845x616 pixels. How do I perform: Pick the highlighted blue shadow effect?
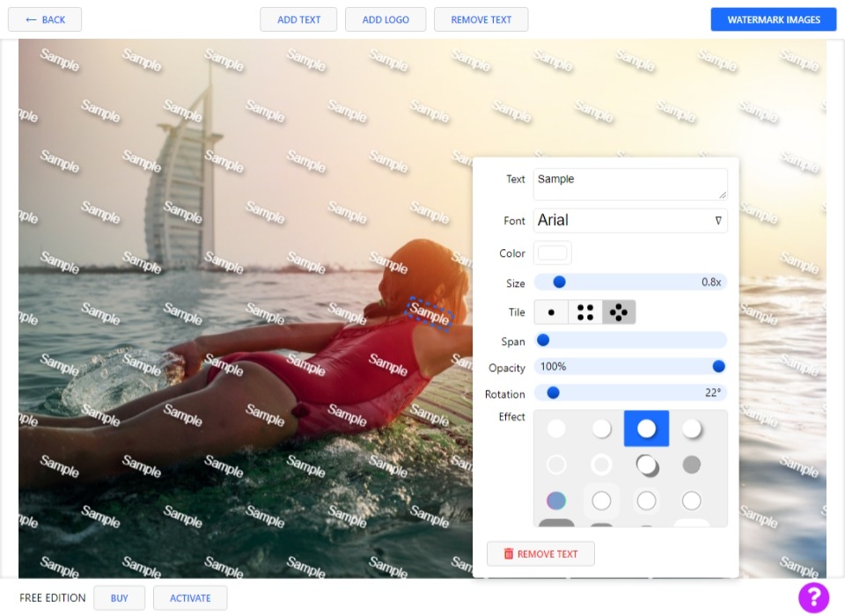pyautogui.click(x=647, y=429)
